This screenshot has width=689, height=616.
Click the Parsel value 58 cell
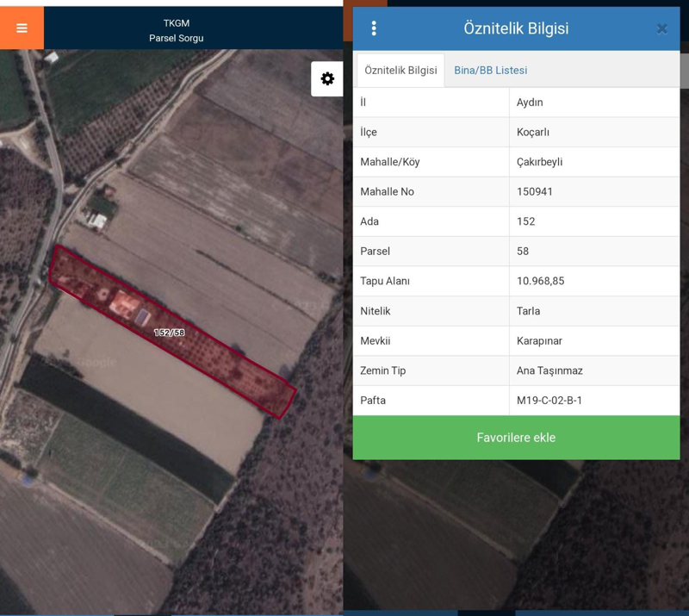tap(523, 252)
